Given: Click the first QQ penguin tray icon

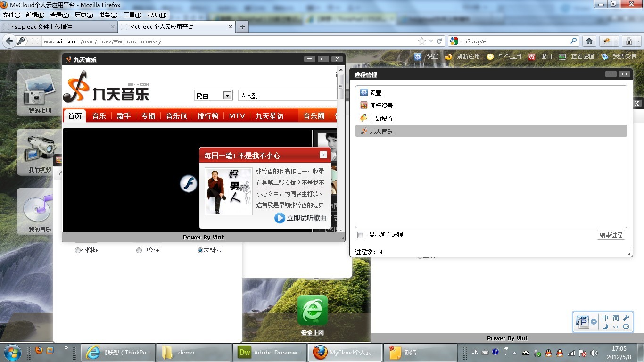Looking at the screenshot, I should (548, 353).
